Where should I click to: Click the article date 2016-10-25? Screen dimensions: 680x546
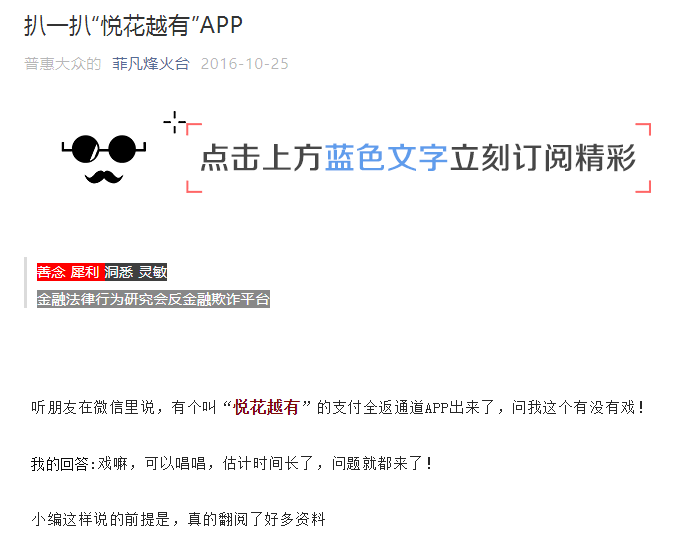tap(244, 64)
